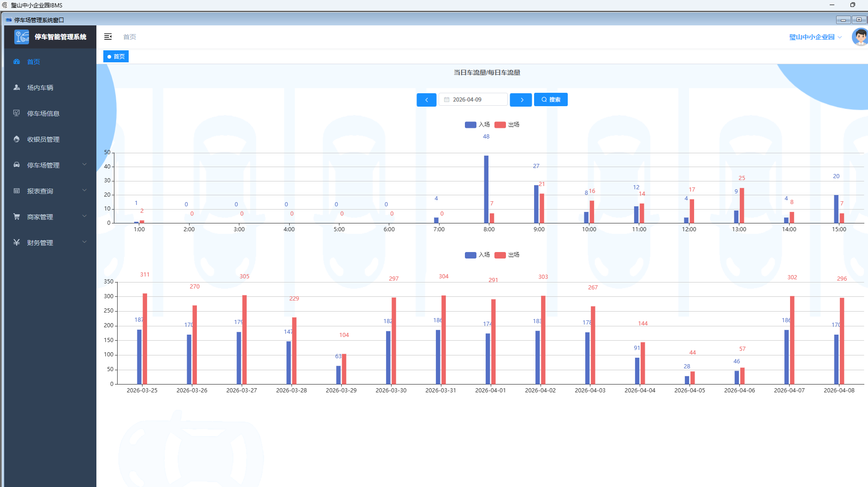Click the 璧山中小企业园IBMS window title text
This screenshot has height=487, width=868.
(x=36, y=6)
